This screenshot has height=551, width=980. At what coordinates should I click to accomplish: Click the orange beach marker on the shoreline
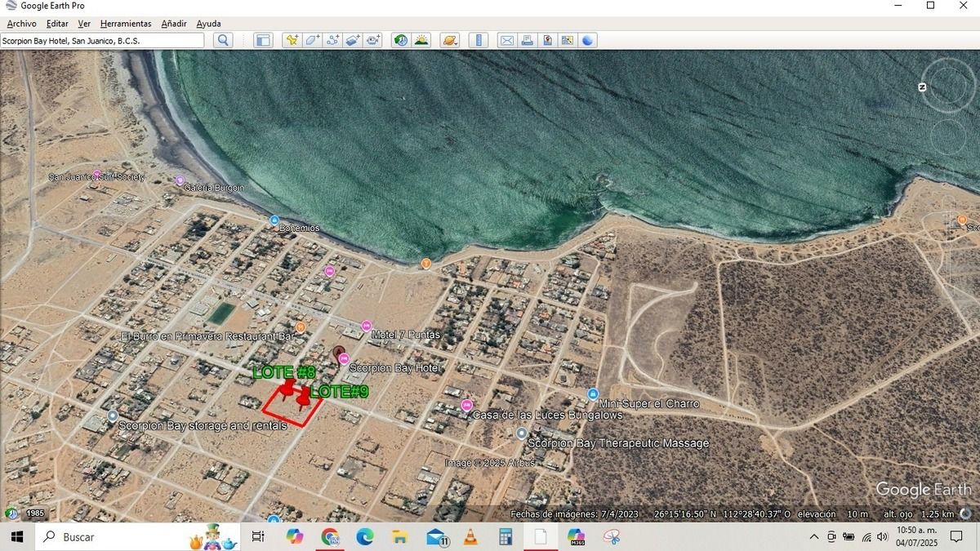click(x=425, y=263)
